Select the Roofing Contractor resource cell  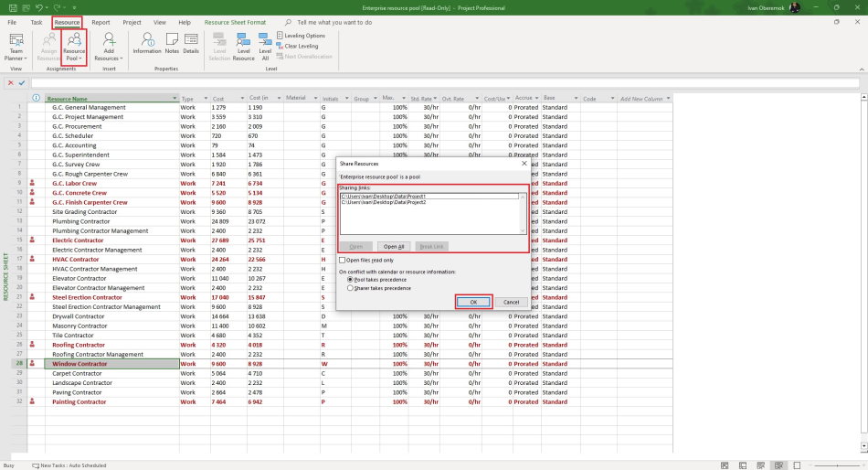pyautogui.click(x=111, y=345)
